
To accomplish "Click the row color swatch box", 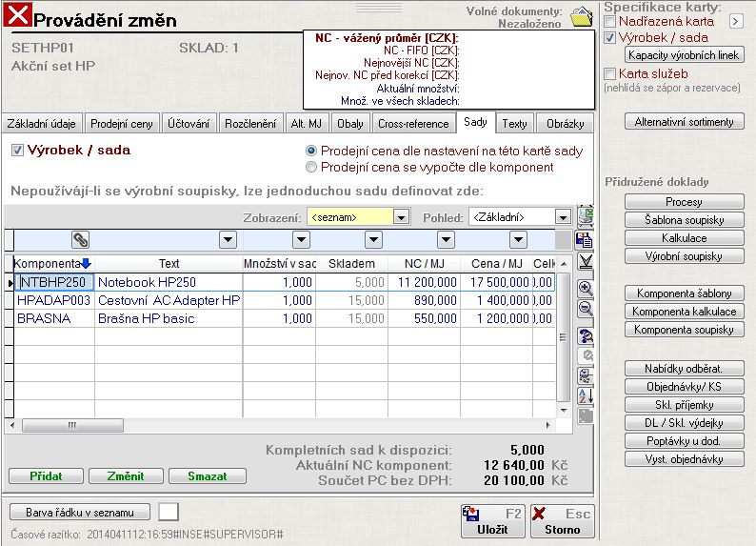I will 169,512.
